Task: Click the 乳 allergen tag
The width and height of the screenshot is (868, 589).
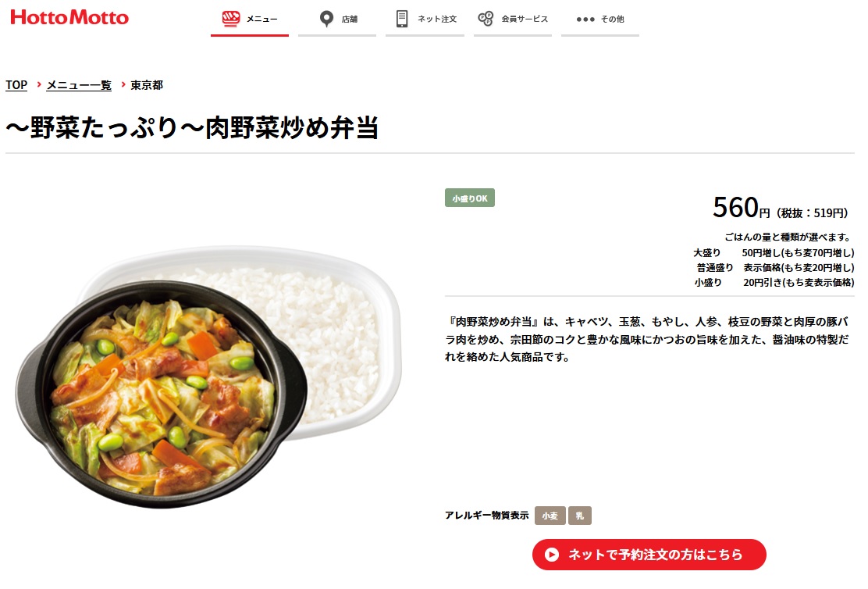Action: coord(580,516)
